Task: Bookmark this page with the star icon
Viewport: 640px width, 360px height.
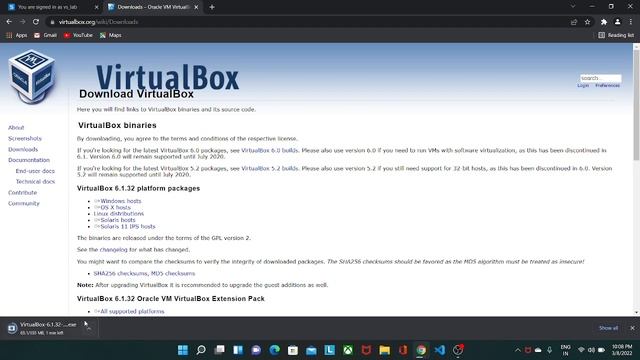Action: point(587,22)
